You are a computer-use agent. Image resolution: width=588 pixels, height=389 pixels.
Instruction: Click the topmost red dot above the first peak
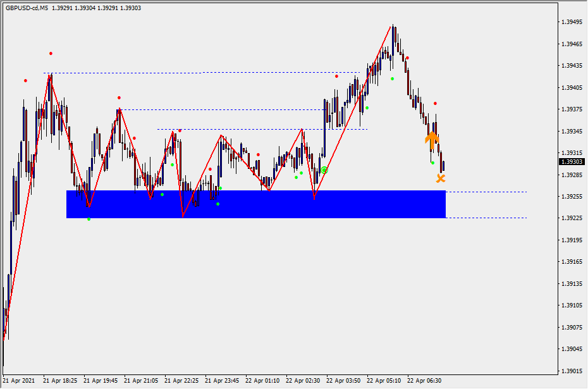click(x=51, y=54)
